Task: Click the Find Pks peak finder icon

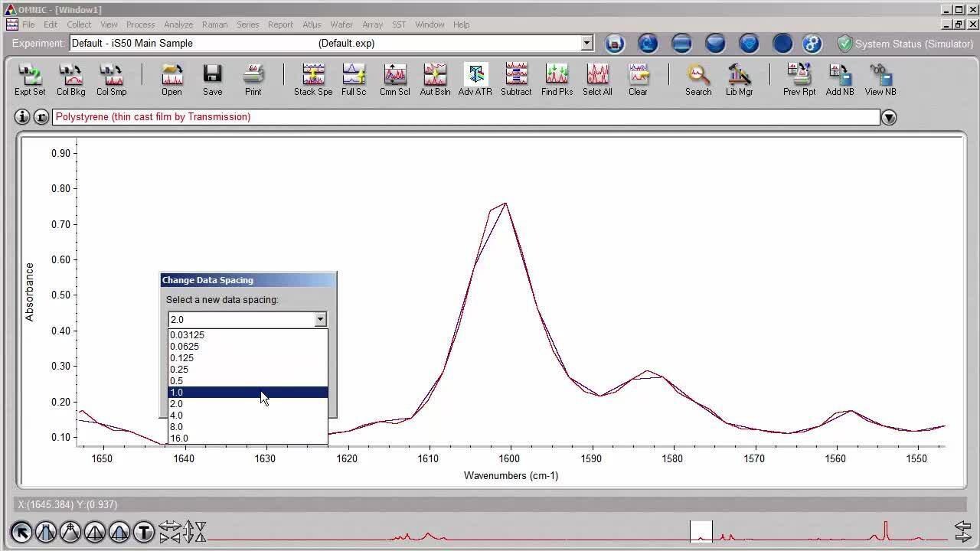Action: tap(557, 79)
